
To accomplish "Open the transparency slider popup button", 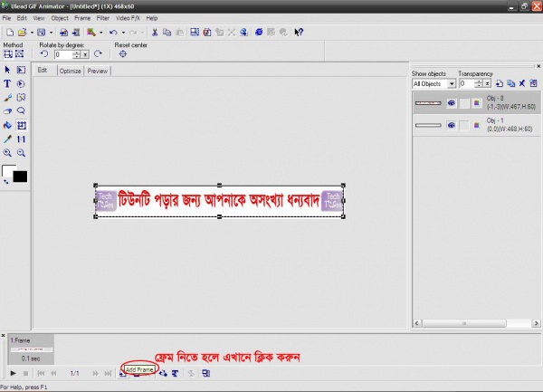I will pos(487,83).
